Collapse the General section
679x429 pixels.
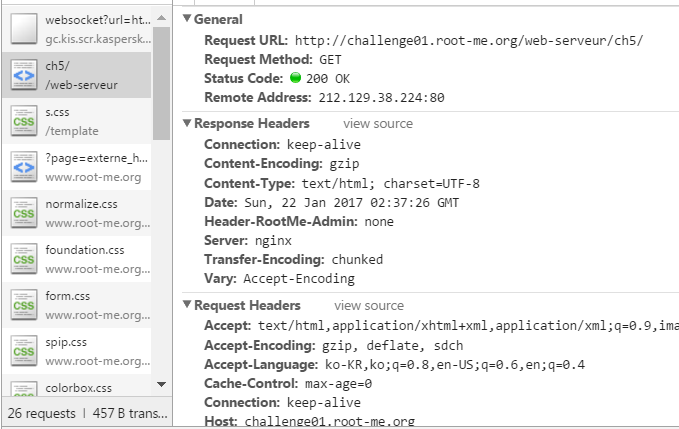click(187, 18)
